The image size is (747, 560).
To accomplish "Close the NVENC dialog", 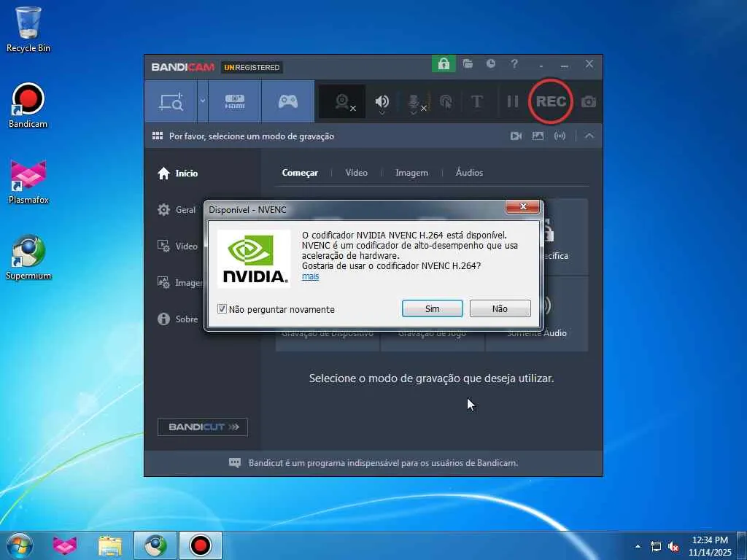I will click(522, 206).
